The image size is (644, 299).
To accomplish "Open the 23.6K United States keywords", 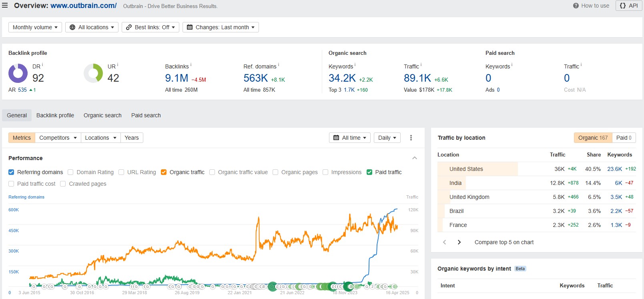I will click(614, 169).
